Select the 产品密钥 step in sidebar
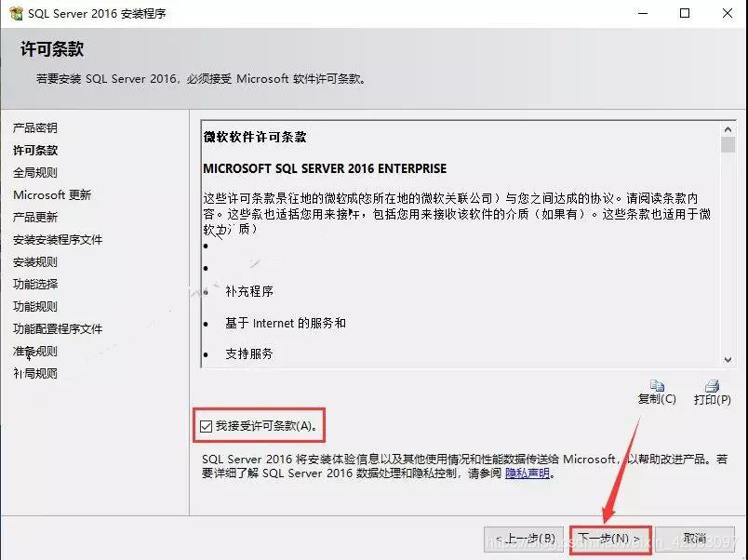Image resolution: width=748 pixels, height=560 pixels. 34,127
